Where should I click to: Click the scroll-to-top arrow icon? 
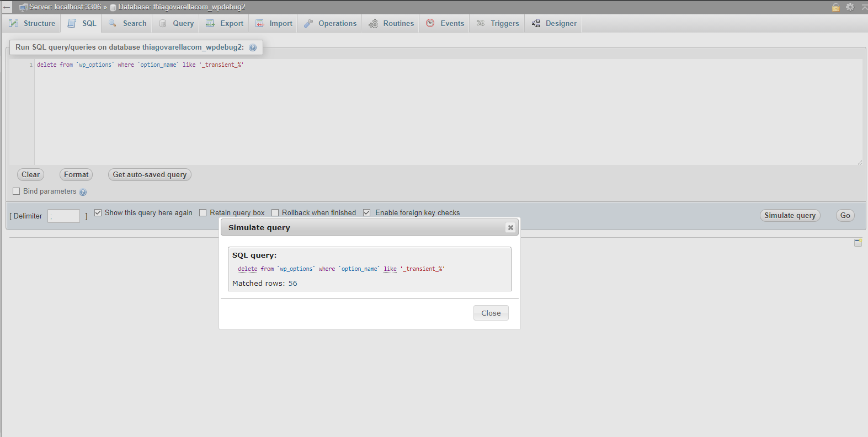click(864, 7)
